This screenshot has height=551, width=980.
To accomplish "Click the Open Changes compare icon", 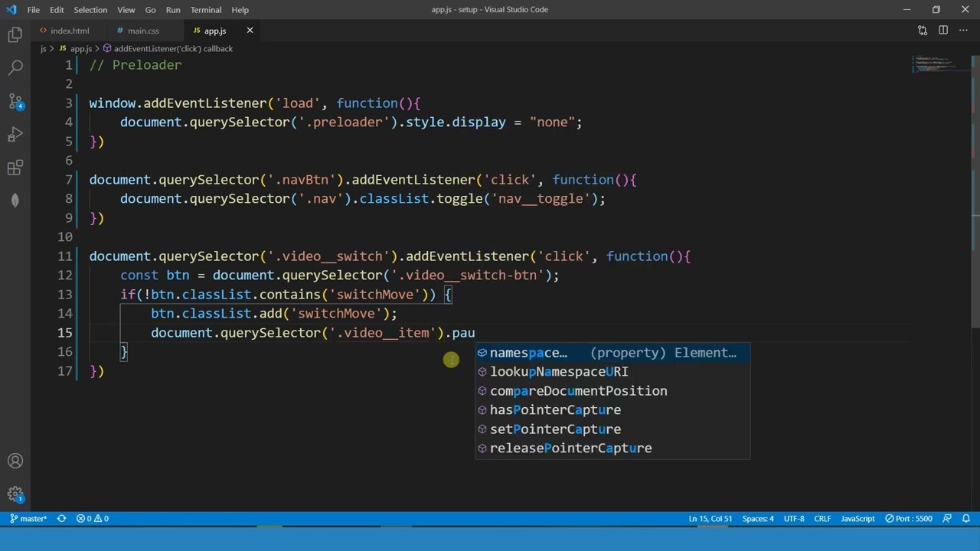I will point(923,31).
